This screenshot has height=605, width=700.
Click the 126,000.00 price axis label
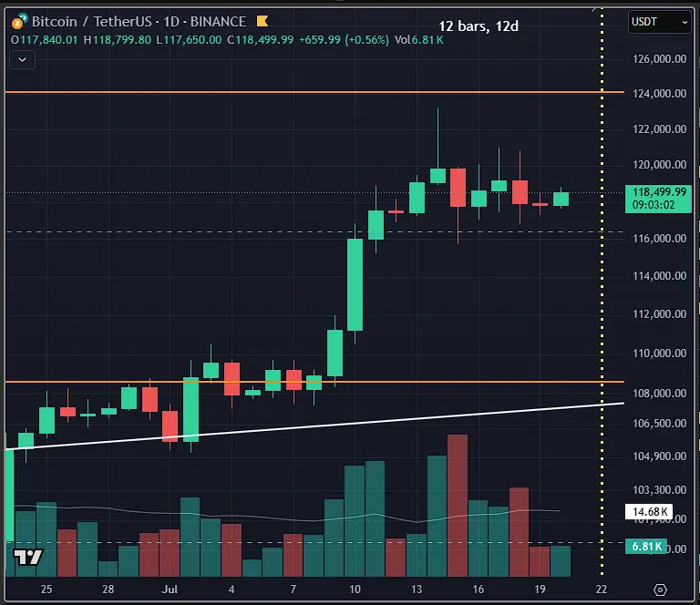click(659, 59)
